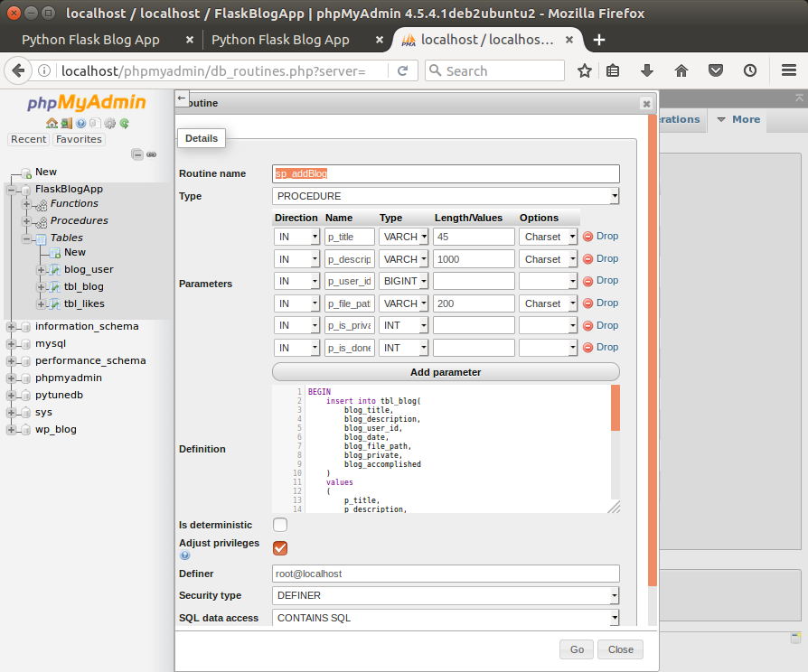Screen dimensions: 808x672
Task: Click the tbl_blog table icon
Action: [55, 287]
